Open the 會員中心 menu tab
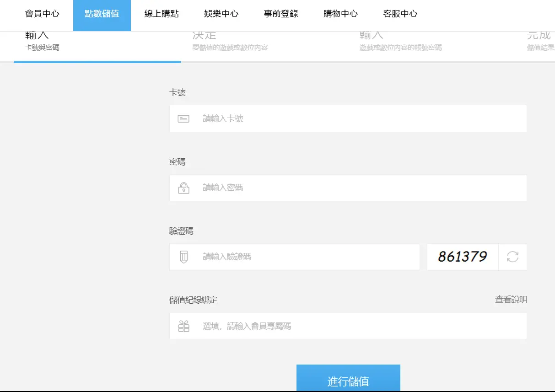 (42, 14)
